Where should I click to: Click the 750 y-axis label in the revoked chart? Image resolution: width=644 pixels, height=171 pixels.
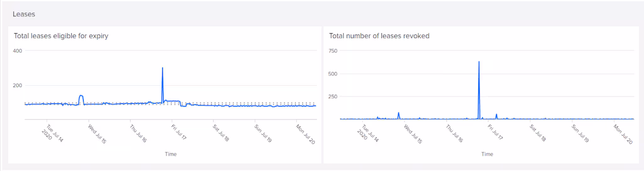pyautogui.click(x=333, y=51)
